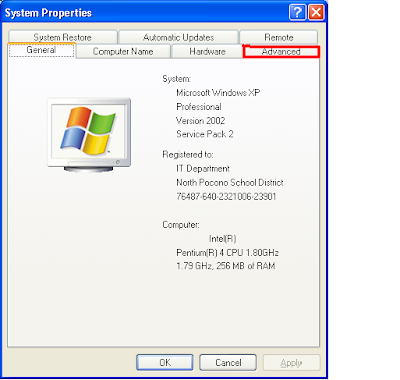This screenshot has height=380, width=400.
Task: Click the Windows XP monitor logo
Action: (89, 135)
